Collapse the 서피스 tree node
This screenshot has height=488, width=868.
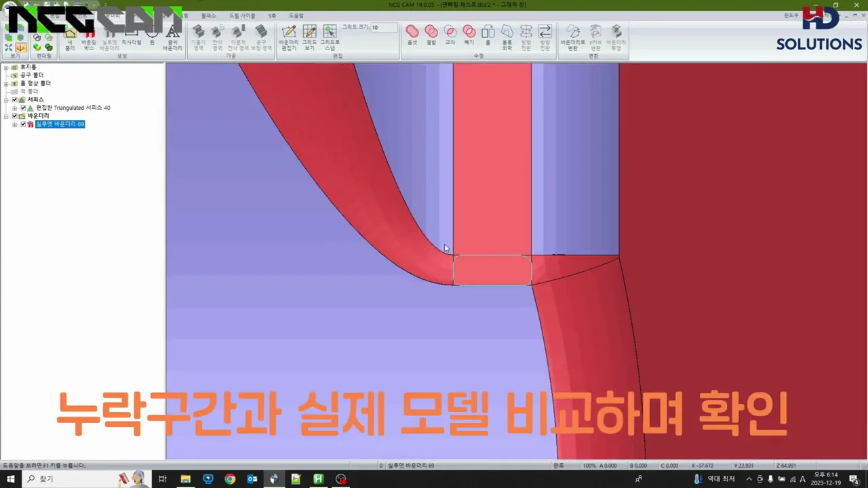[x=6, y=100]
